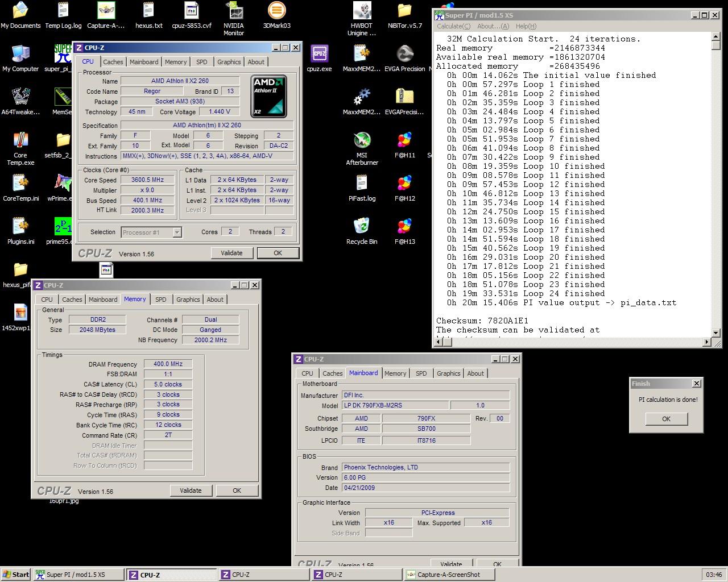This screenshot has height=582, width=728.
Task: Click the CAS# Latency value
Action: coord(168,385)
